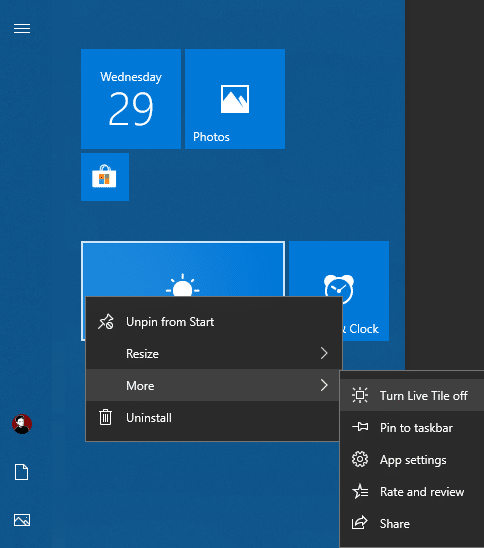Select Share from the submenu

(x=412, y=524)
